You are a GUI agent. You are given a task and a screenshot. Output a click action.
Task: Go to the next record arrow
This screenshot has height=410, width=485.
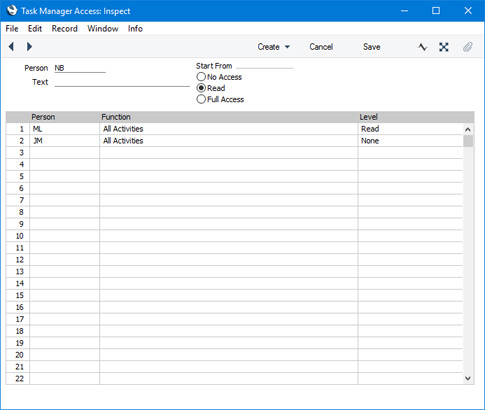pos(29,47)
